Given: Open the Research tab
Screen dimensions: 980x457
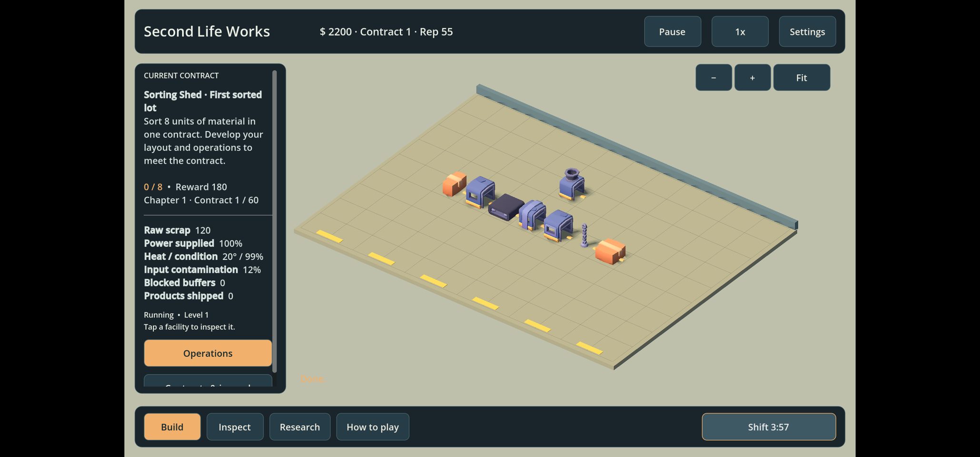Looking at the screenshot, I should tap(300, 427).
